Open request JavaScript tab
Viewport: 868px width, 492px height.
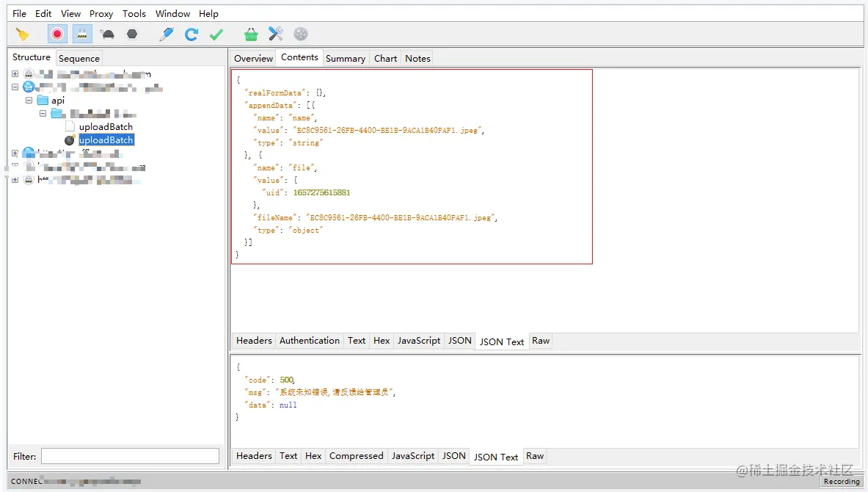[418, 341]
